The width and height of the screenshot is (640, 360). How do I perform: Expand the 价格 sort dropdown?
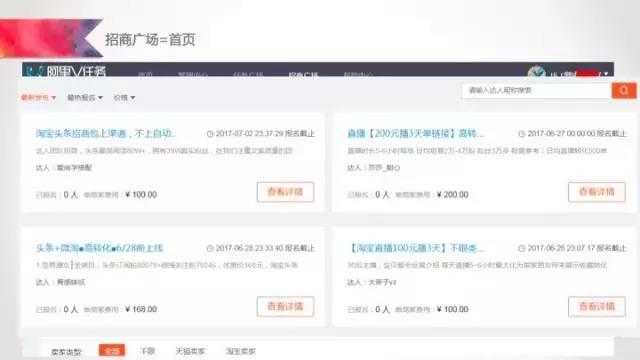[x=124, y=98]
